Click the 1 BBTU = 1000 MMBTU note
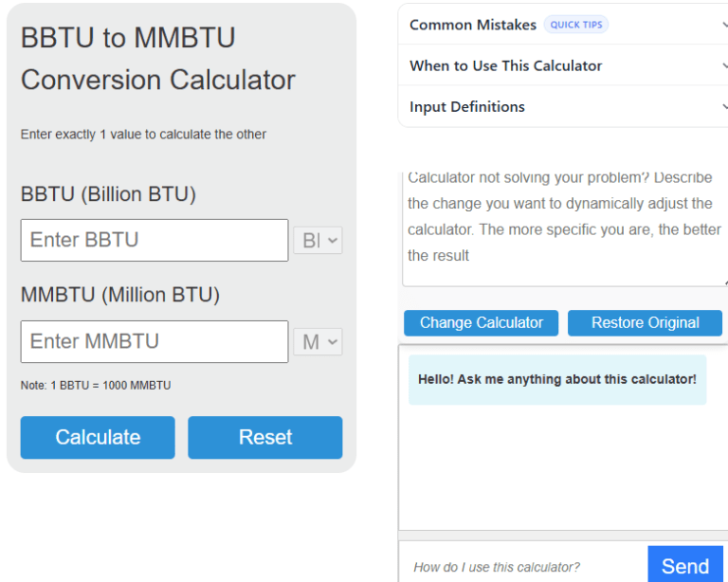The width and height of the screenshot is (728, 582). click(x=96, y=386)
